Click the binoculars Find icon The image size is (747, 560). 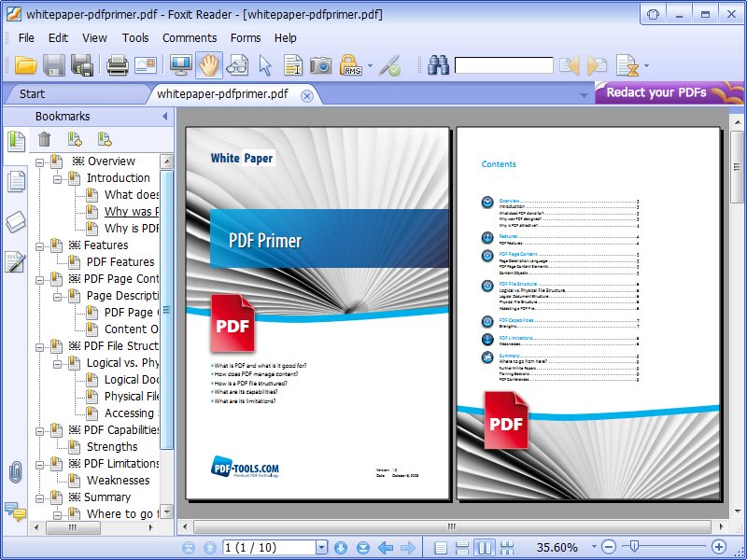tap(438, 65)
